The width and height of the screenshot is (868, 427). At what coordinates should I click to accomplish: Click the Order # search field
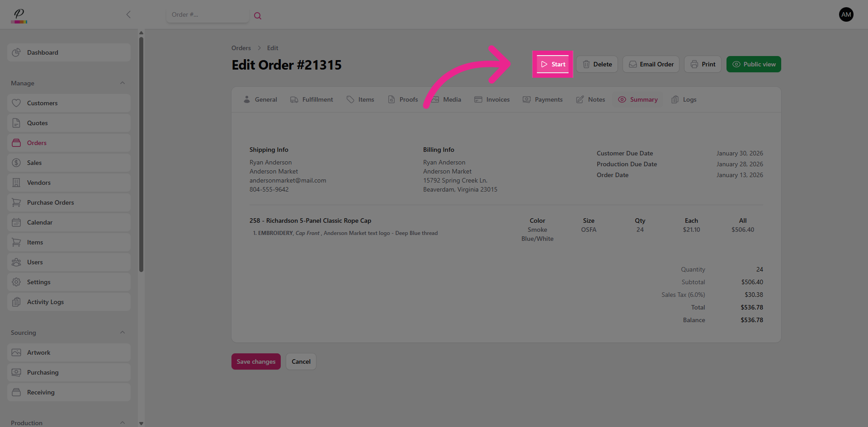pos(207,15)
